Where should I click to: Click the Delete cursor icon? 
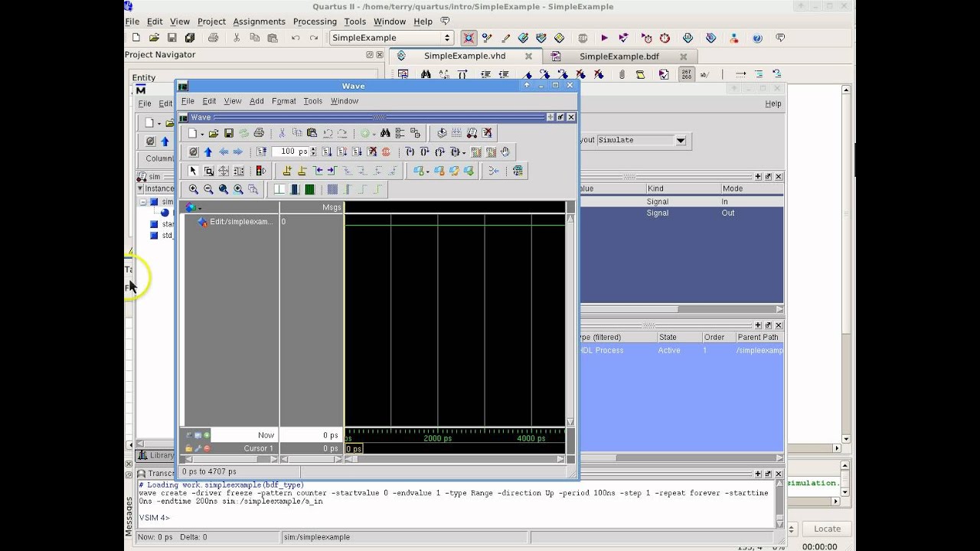point(302,171)
